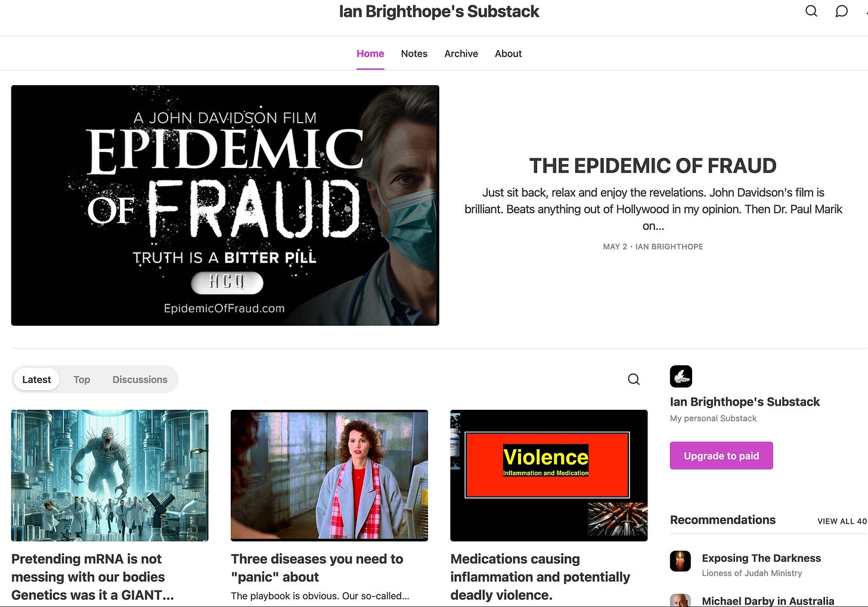Click search icon beside the post filters

coord(634,379)
